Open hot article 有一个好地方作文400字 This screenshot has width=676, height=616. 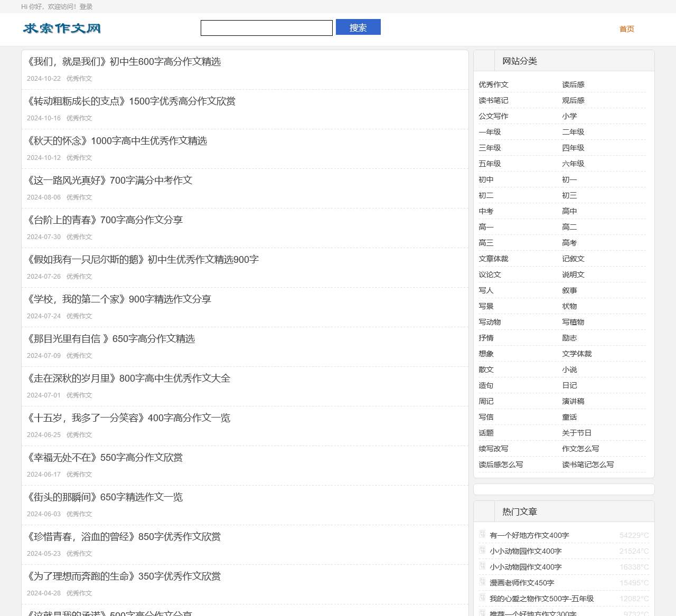coord(529,535)
